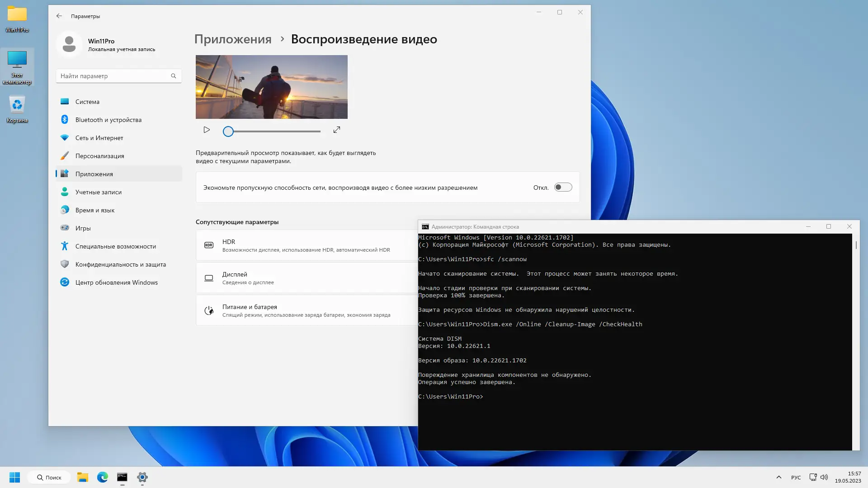Toggle the lower resolution bandwidth saving switch
Viewport: 868px width, 488px height.
pos(563,188)
